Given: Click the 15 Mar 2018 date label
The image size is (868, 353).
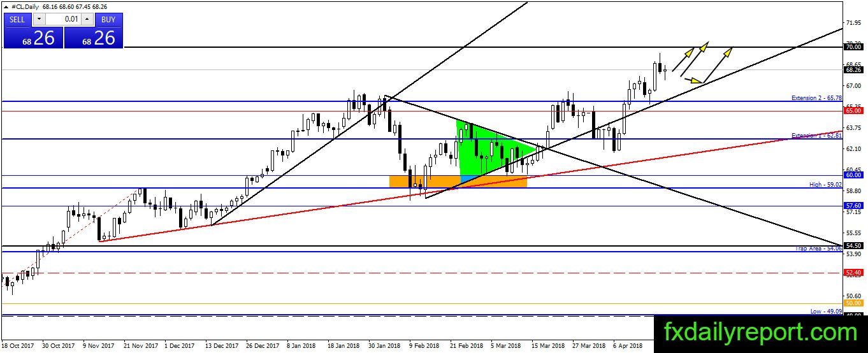Looking at the screenshot, I should coord(549,346).
